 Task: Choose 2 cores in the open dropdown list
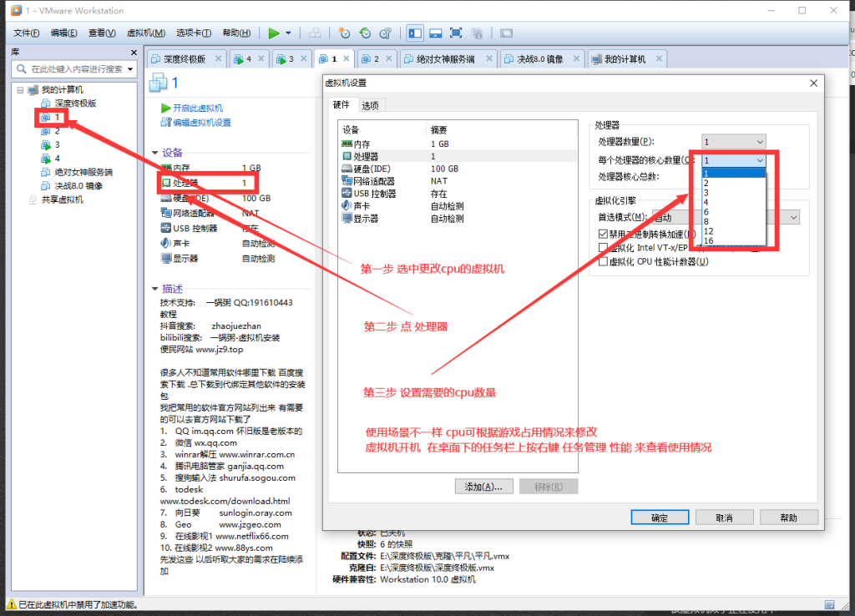[734, 183]
